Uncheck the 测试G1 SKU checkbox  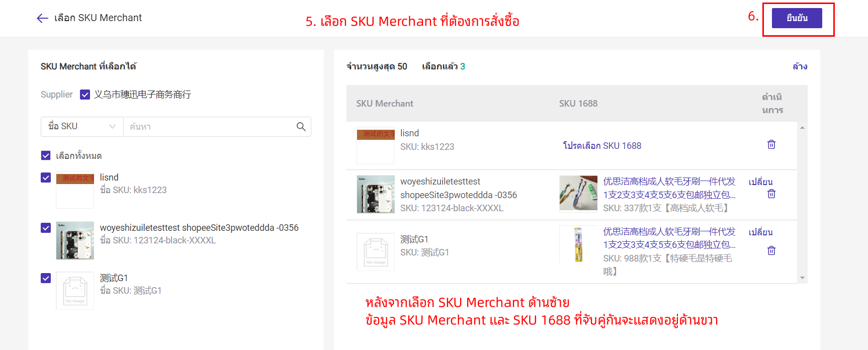click(x=46, y=278)
